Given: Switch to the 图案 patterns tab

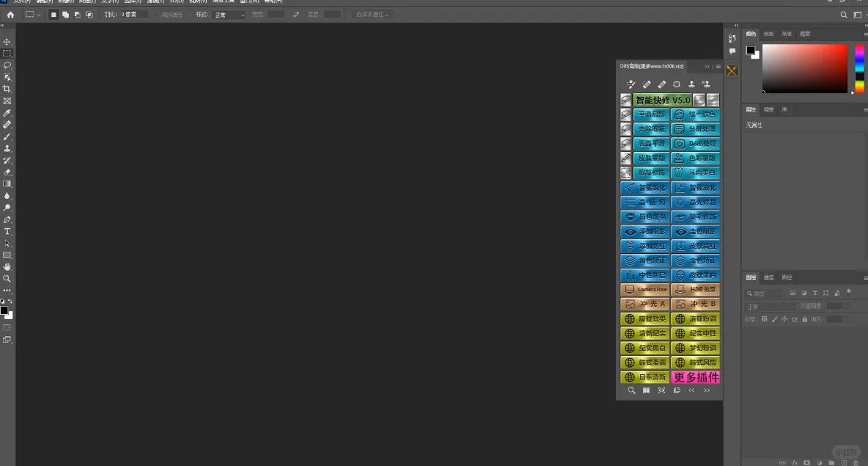Looking at the screenshot, I should pyautogui.click(x=805, y=34).
